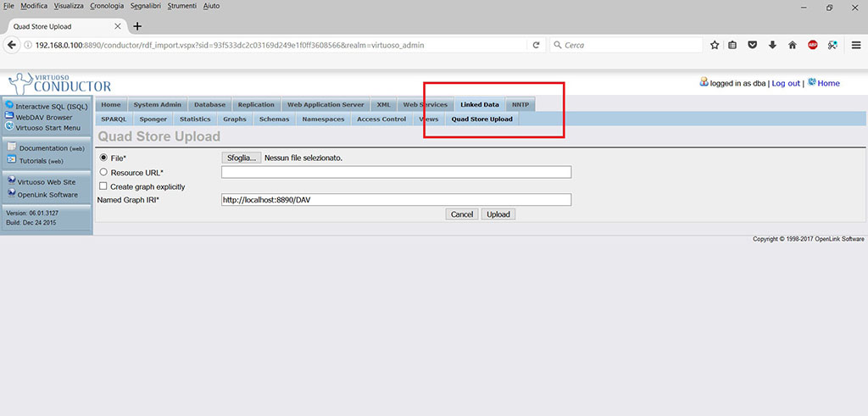Open the WebDAV Browser link
Viewport: 868px width, 416px height.
click(x=44, y=117)
